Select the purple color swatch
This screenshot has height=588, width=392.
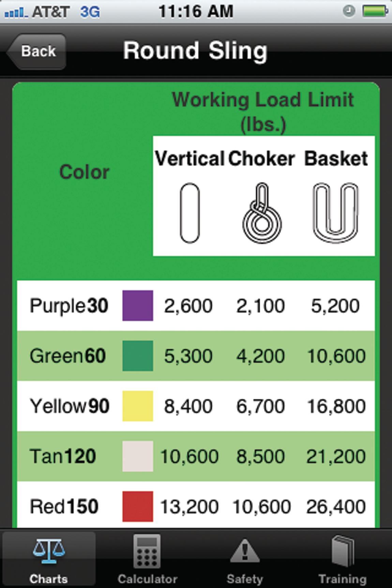[138, 305]
